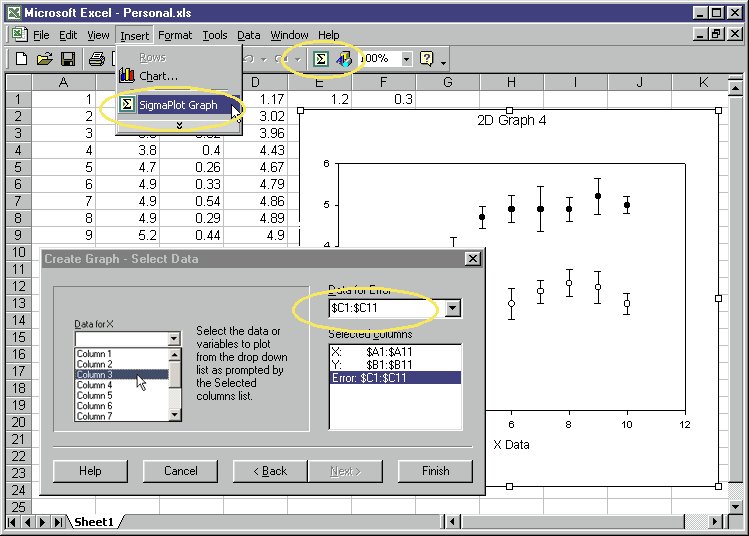This screenshot has height=536, width=749.
Task: Expand the Insert menu hidden items chevron
Action: coord(179,125)
